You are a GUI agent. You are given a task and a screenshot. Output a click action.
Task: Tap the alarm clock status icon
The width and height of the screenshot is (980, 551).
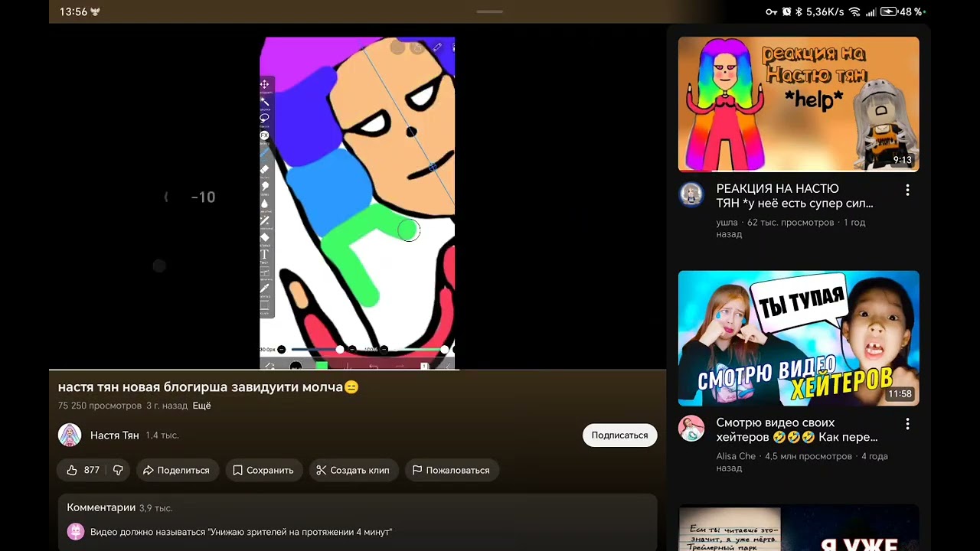click(786, 11)
